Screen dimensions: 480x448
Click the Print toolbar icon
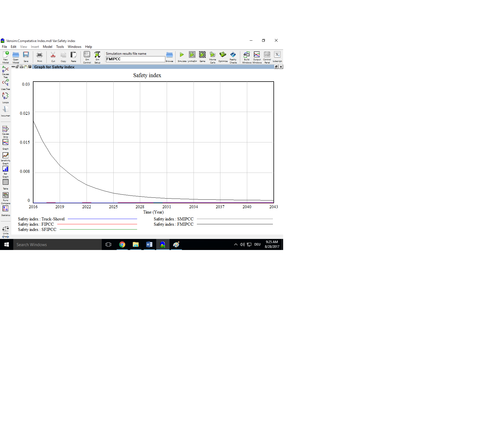[x=40, y=57]
